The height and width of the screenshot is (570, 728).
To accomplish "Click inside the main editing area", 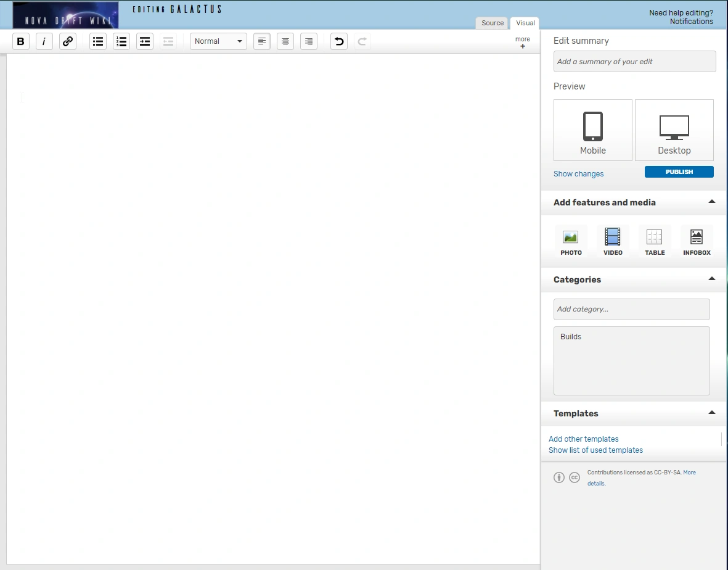I will tap(273, 309).
